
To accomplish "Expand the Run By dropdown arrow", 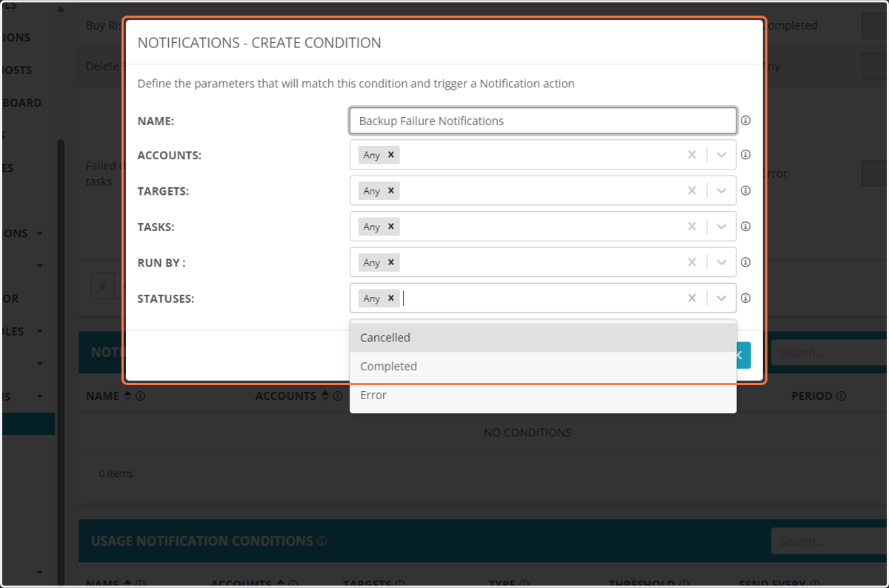I will [x=722, y=262].
